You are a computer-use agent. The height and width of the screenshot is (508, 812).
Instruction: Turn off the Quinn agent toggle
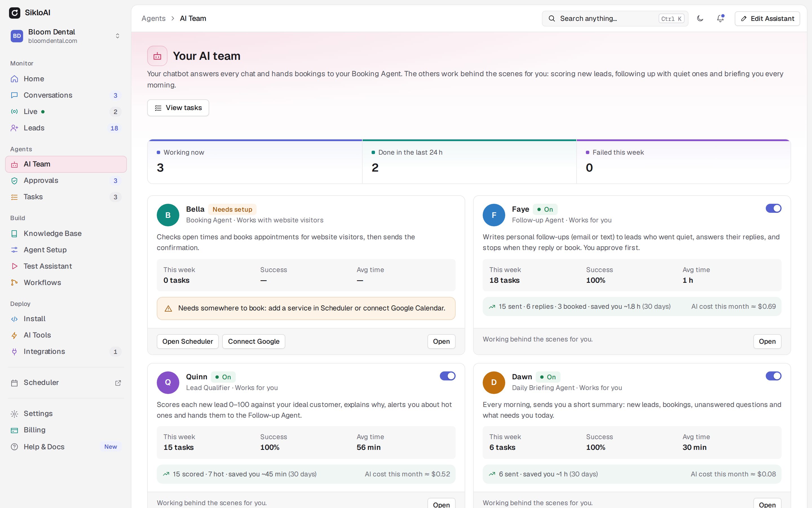click(448, 376)
